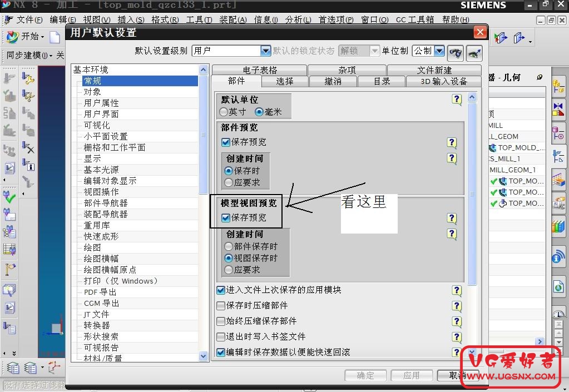
Task: Enable 保存时压缩部件 checkbox
Action: click(221, 306)
